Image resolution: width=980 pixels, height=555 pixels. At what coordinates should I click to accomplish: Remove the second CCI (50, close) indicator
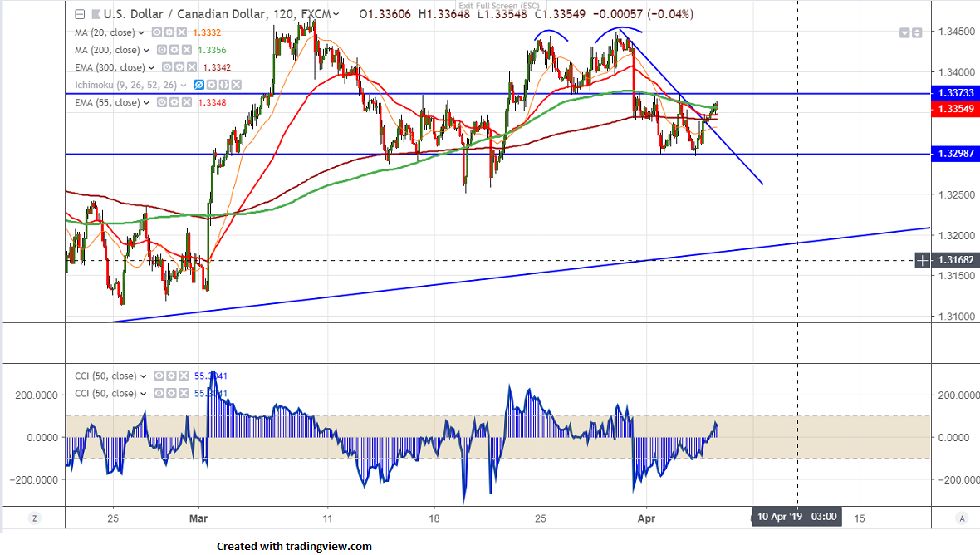pyautogui.click(x=183, y=394)
